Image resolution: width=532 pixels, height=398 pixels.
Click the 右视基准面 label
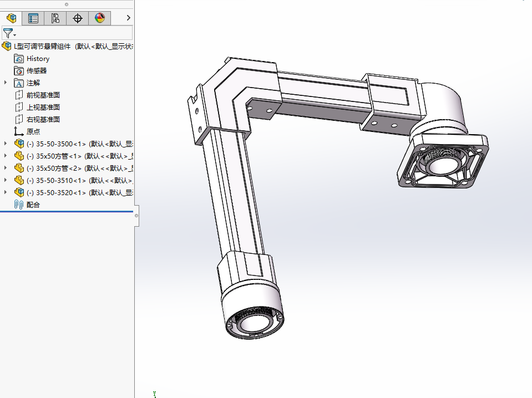pos(43,120)
